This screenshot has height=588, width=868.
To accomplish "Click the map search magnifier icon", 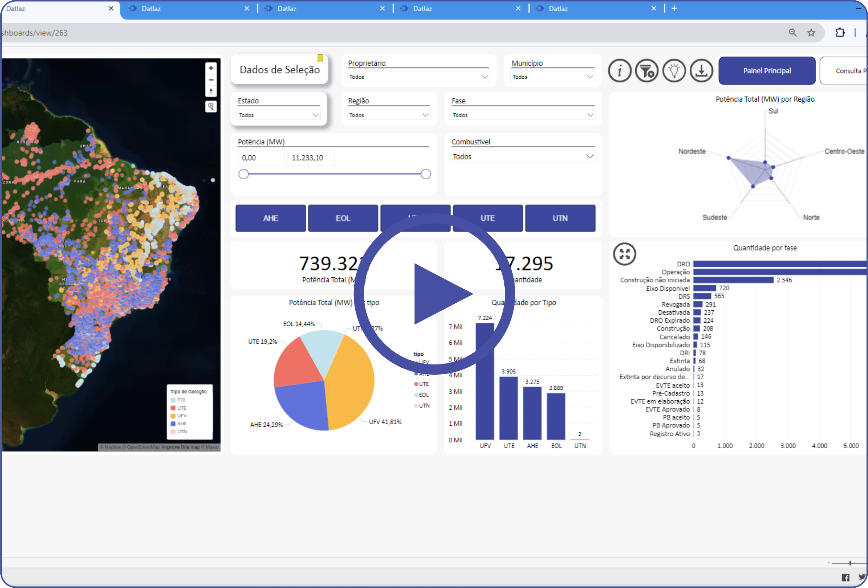I will [211, 107].
